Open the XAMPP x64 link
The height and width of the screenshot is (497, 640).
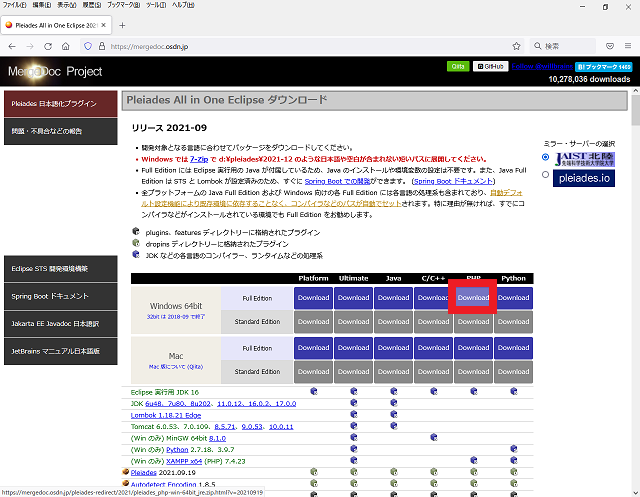click(184, 461)
